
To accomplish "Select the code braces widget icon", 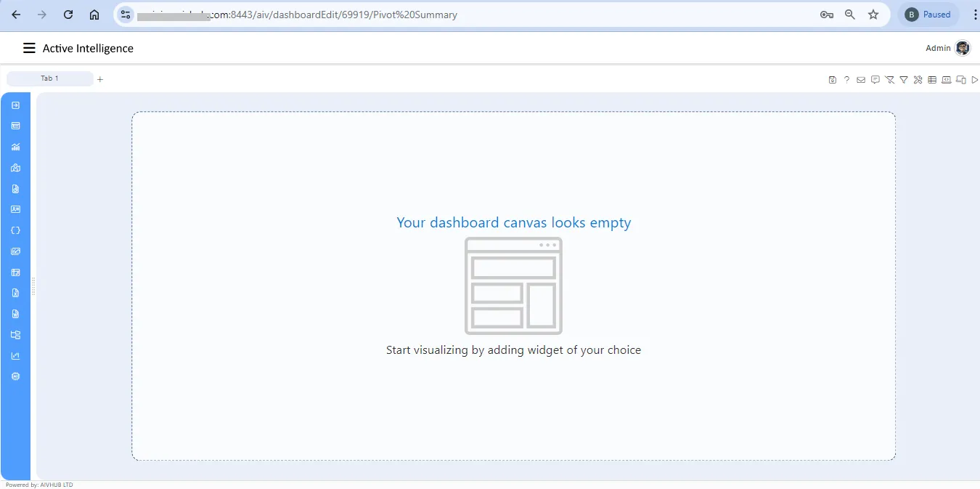I will click(16, 230).
